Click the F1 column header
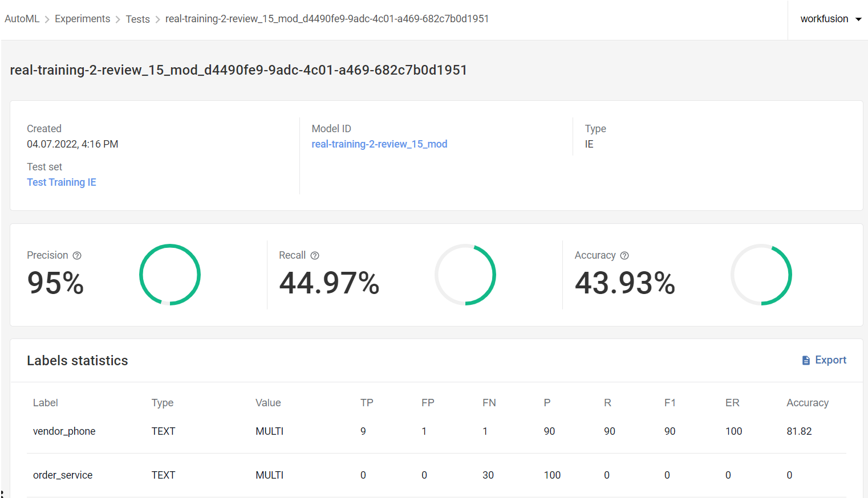Viewport: 868px width, 498px height. point(670,403)
